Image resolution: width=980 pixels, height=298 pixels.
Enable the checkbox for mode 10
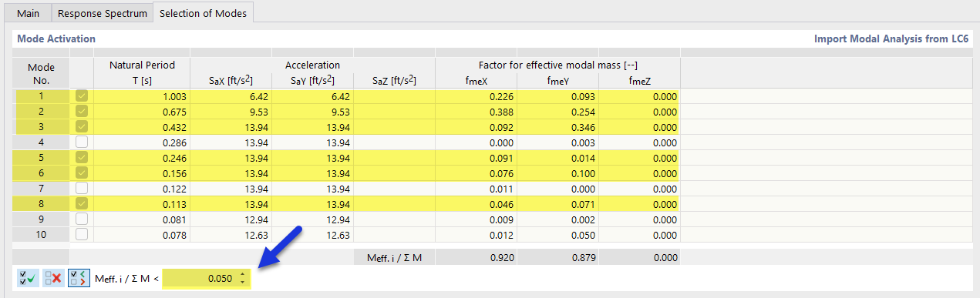point(82,234)
